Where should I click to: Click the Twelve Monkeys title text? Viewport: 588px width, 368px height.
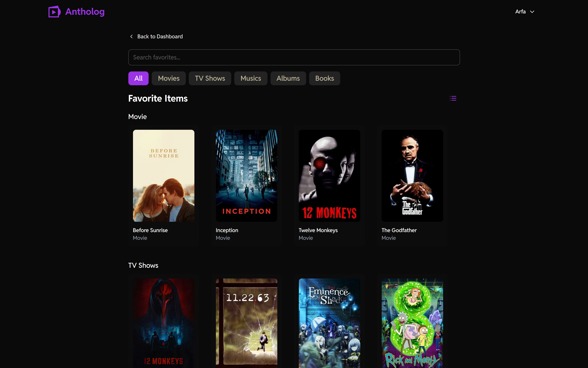point(318,230)
